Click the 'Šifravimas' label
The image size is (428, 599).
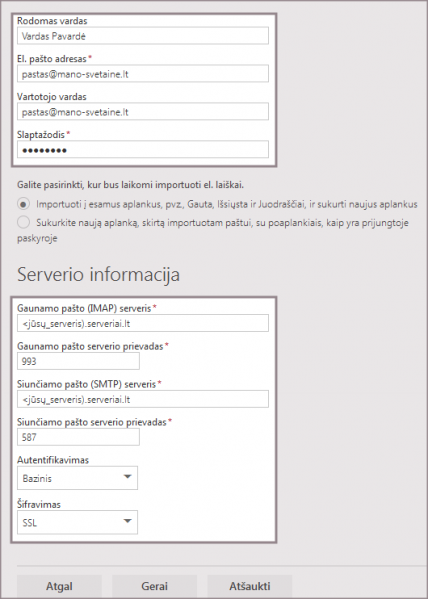pos(39,504)
